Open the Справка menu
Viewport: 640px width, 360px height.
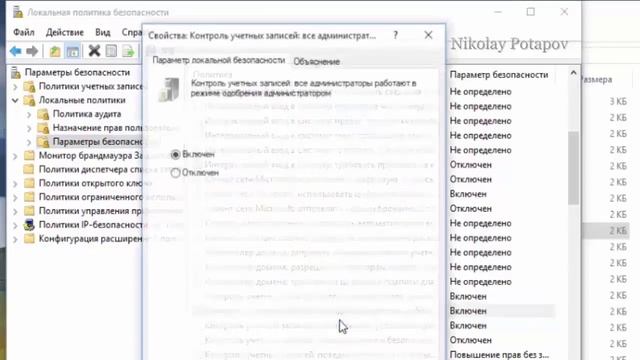132,32
